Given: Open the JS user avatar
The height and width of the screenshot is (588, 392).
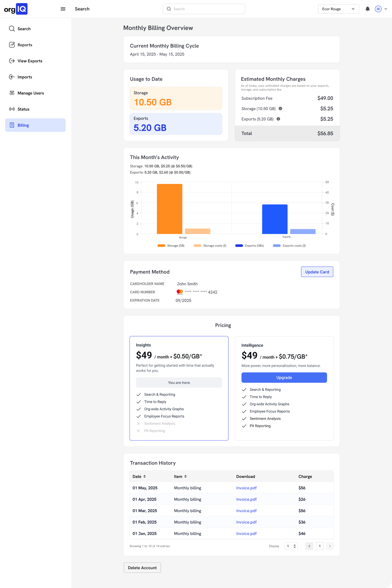Looking at the screenshot, I should [378, 9].
